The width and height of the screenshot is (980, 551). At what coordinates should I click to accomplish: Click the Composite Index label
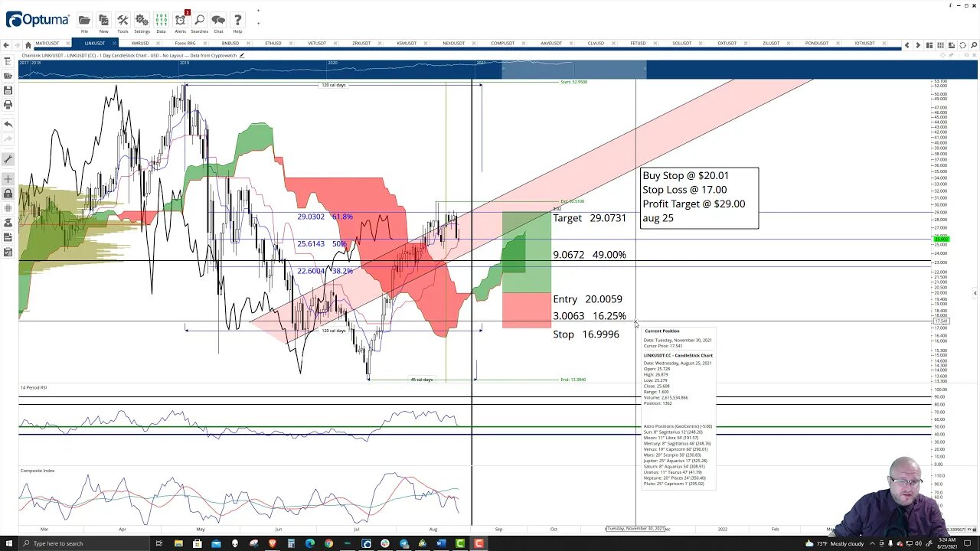click(38, 471)
